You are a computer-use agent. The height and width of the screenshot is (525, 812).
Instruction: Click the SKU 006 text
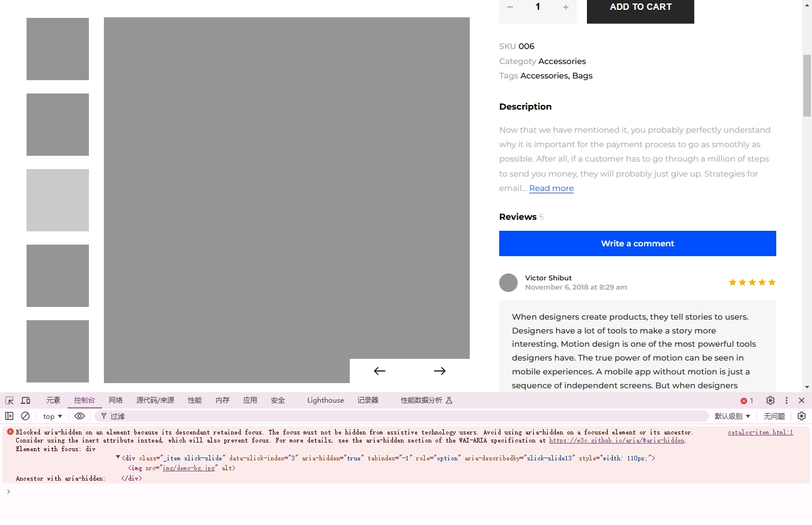[x=517, y=46]
